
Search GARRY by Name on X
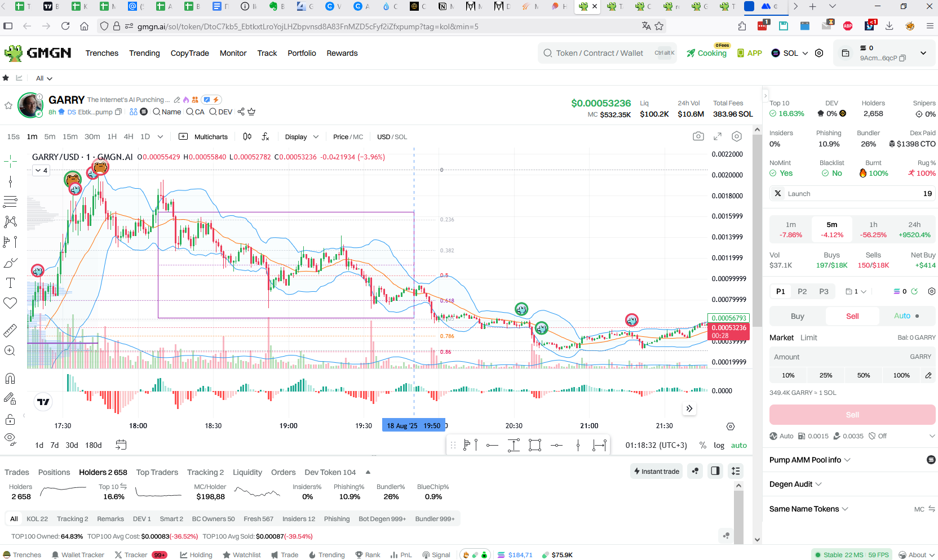pos(167,112)
